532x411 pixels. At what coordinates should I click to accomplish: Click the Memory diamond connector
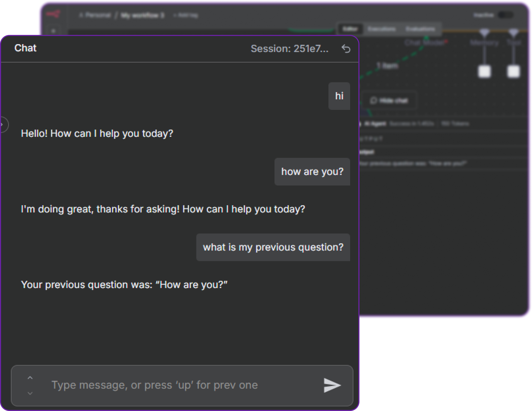pos(484,33)
